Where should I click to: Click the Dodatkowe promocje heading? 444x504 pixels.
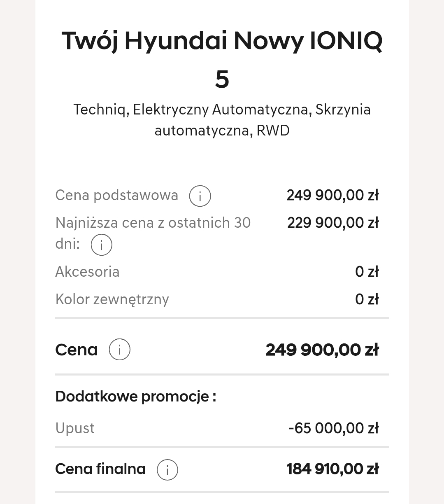click(x=136, y=397)
